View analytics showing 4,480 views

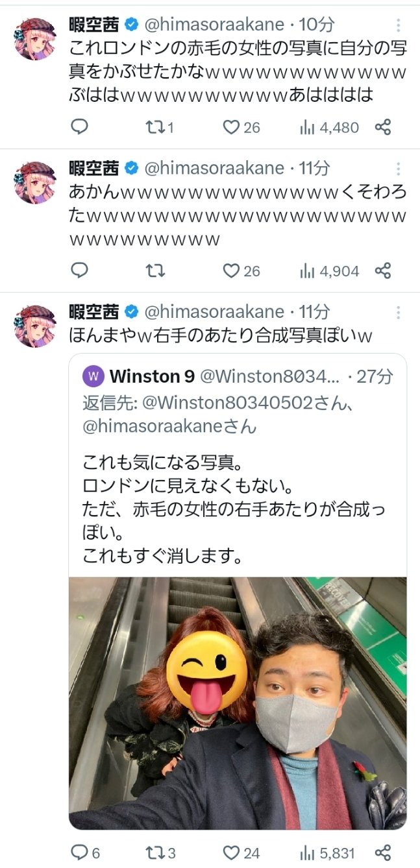click(x=307, y=127)
